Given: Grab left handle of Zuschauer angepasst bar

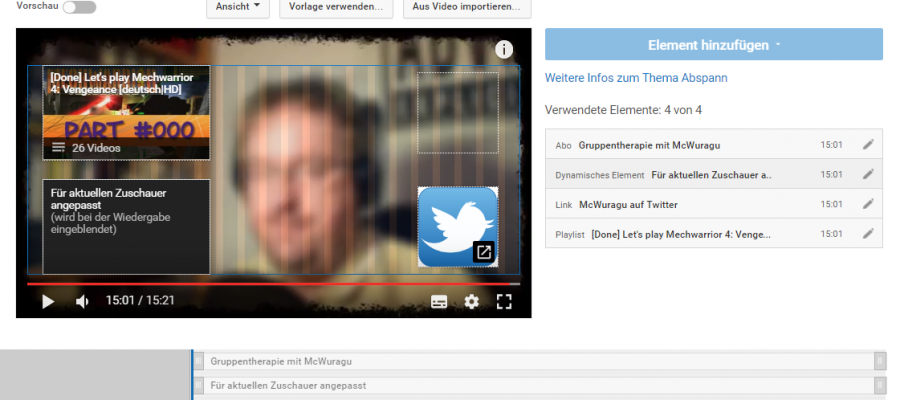Looking at the screenshot, I should (199, 385).
